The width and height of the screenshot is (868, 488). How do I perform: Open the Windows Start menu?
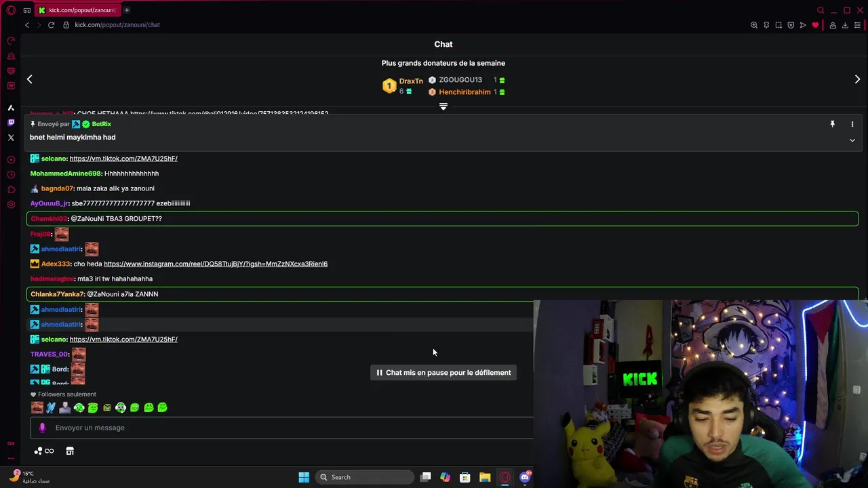(x=304, y=477)
